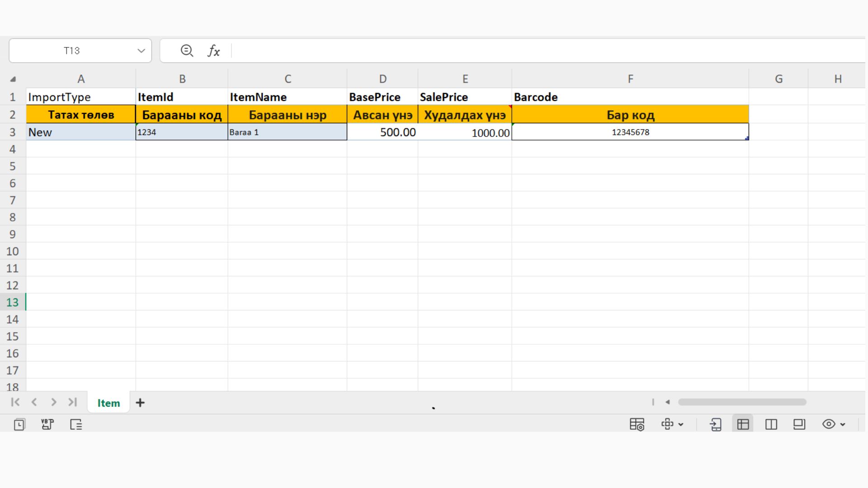Go to first sheet navigation arrow
The width and height of the screenshot is (868, 488).
click(x=15, y=402)
